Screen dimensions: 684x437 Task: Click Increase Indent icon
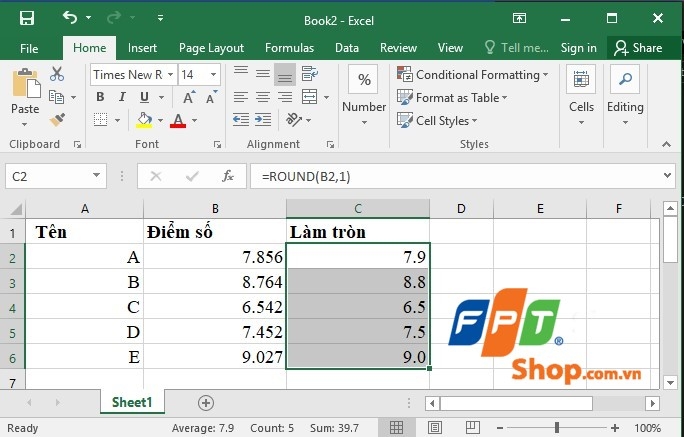pyautogui.click(x=263, y=119)
